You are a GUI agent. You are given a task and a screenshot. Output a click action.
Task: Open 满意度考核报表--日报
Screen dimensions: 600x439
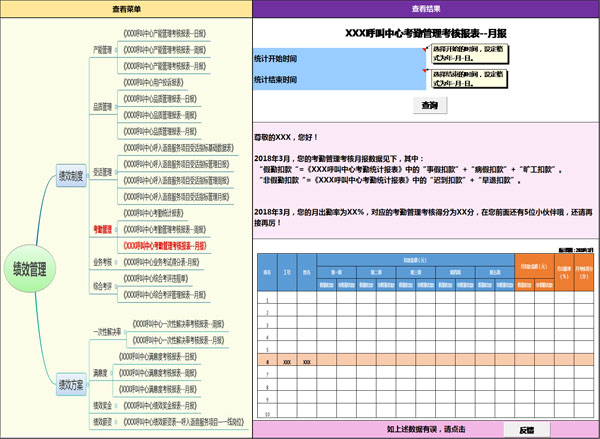coord(158,357)
